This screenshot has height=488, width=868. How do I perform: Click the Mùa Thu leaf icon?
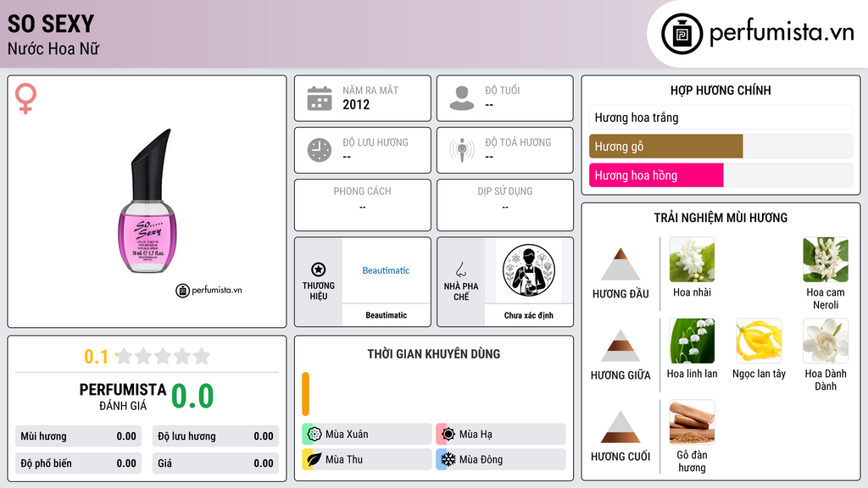[314, 459]
